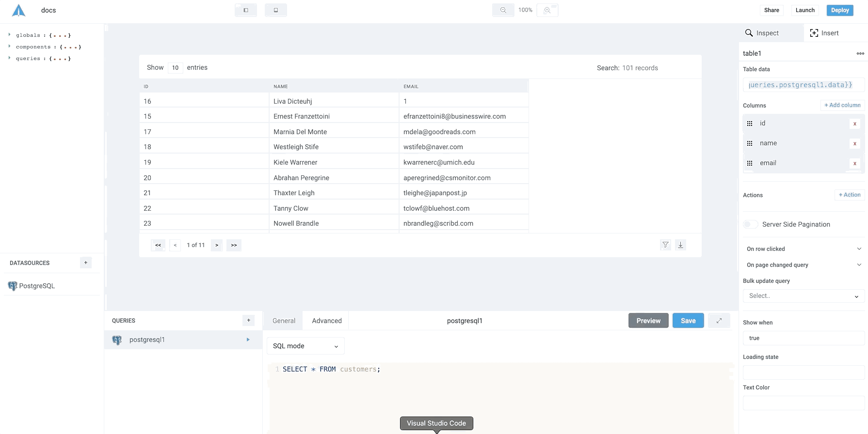Add a new query with plus icon
This screenshot has height=434, width=868.
click(248, 320)
